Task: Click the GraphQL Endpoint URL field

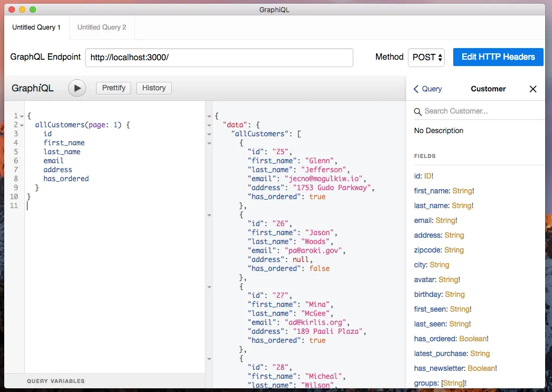Action: pos(219,57)
